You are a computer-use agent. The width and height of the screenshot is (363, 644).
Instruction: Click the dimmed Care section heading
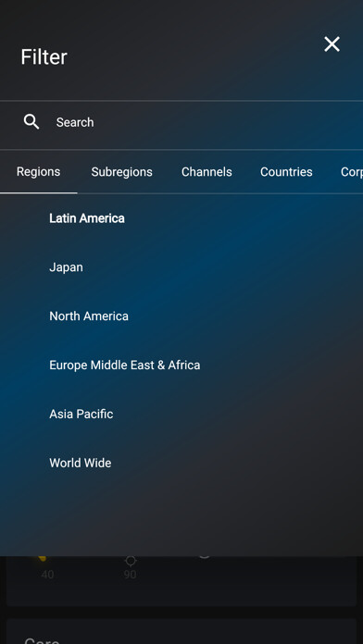click(43, 640)
